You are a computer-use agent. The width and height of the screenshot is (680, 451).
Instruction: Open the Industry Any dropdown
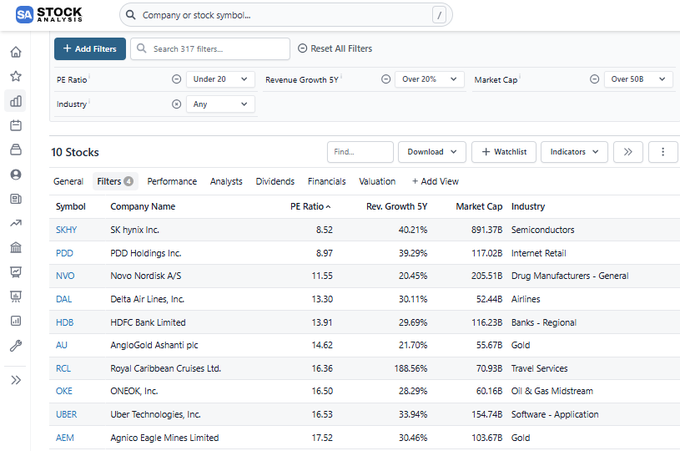click(x=220, y=104)
